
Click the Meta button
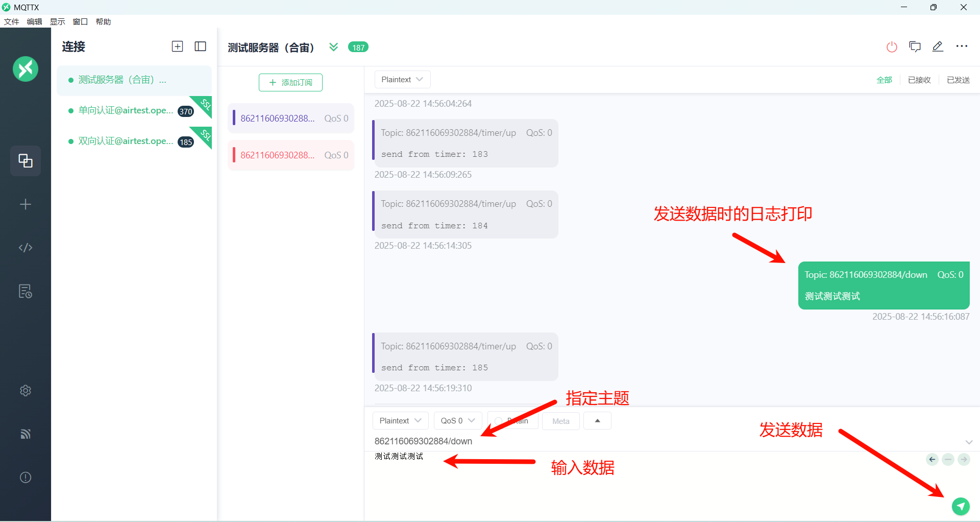click(560, 421)
